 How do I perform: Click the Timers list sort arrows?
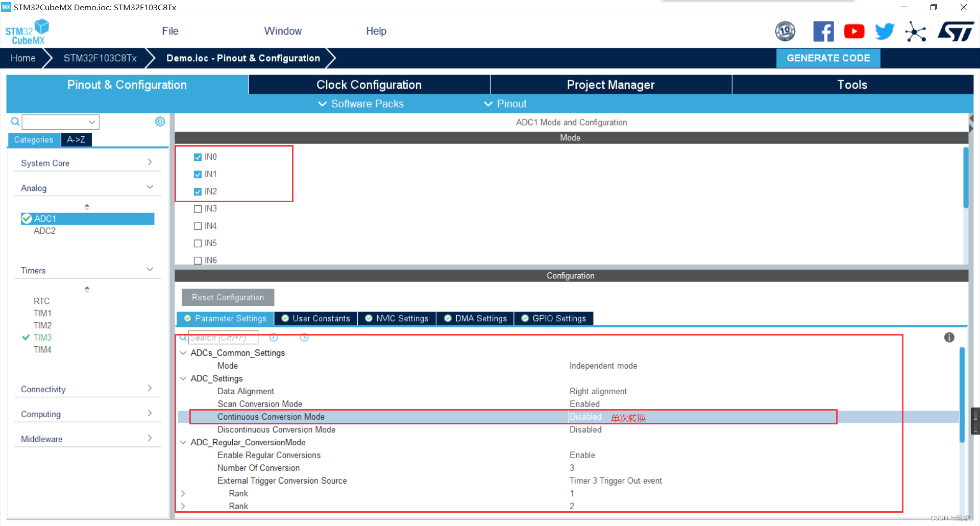point(87,289)
